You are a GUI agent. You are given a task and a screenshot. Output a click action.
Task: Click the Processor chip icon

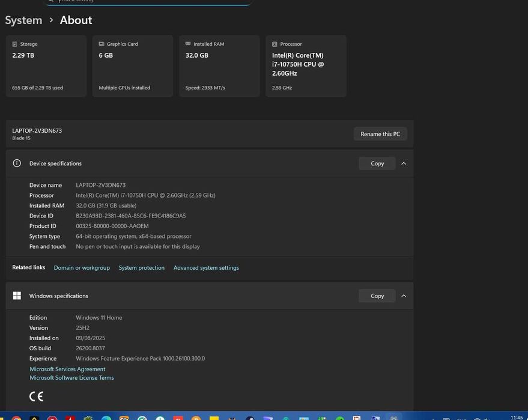tap(275, 44)
